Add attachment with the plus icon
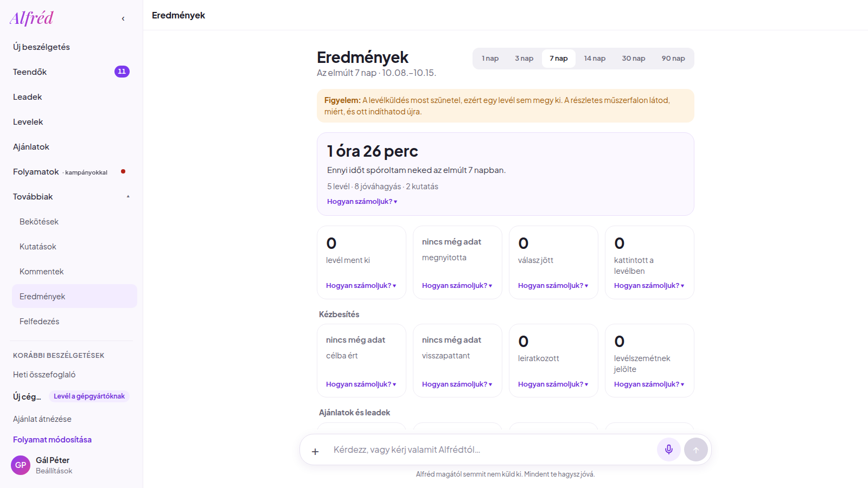The image size is (868, 488). pos(315,451)
